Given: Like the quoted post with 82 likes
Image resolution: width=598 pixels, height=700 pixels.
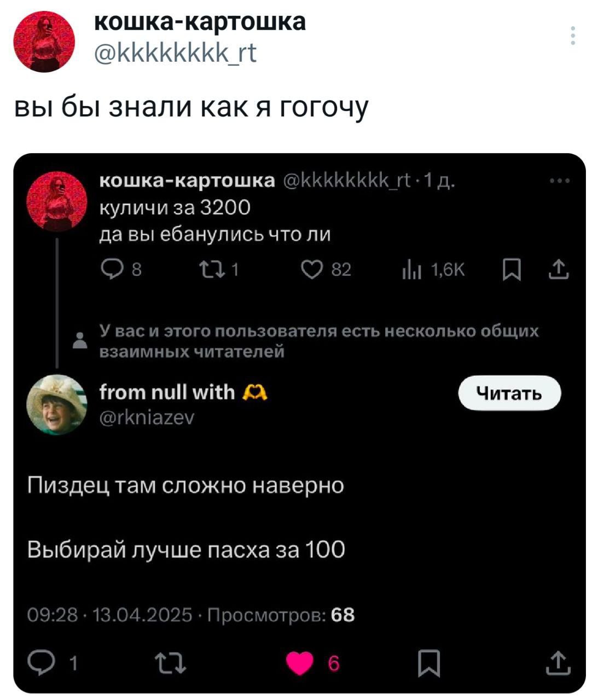Looking at the screenshot, I should 312,270.
